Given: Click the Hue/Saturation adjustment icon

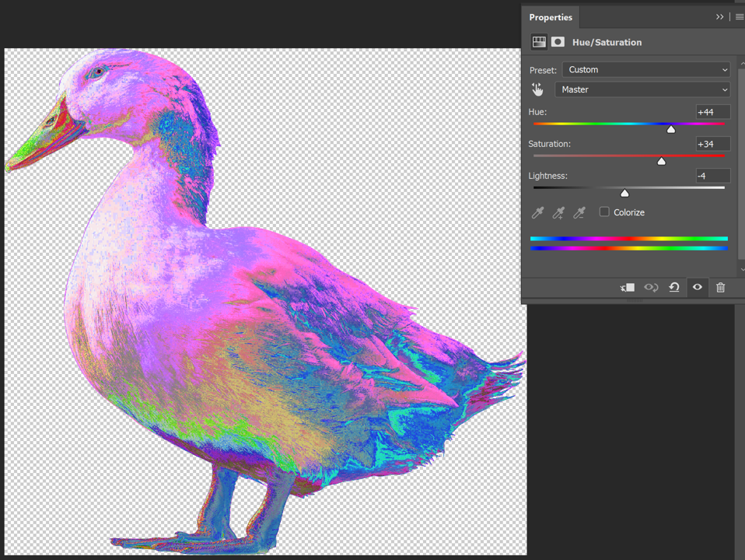Looking at the screenshot, I should [x=539, y=42].
